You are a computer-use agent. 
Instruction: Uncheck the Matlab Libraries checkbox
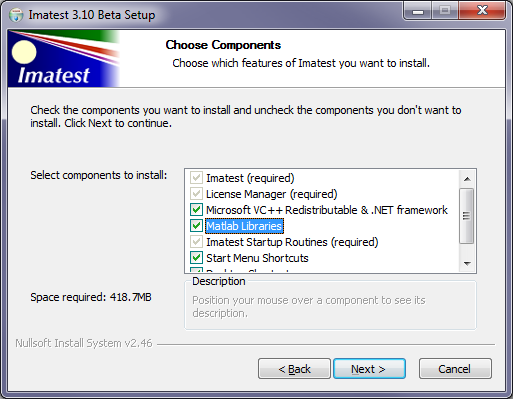click(196, 226)
